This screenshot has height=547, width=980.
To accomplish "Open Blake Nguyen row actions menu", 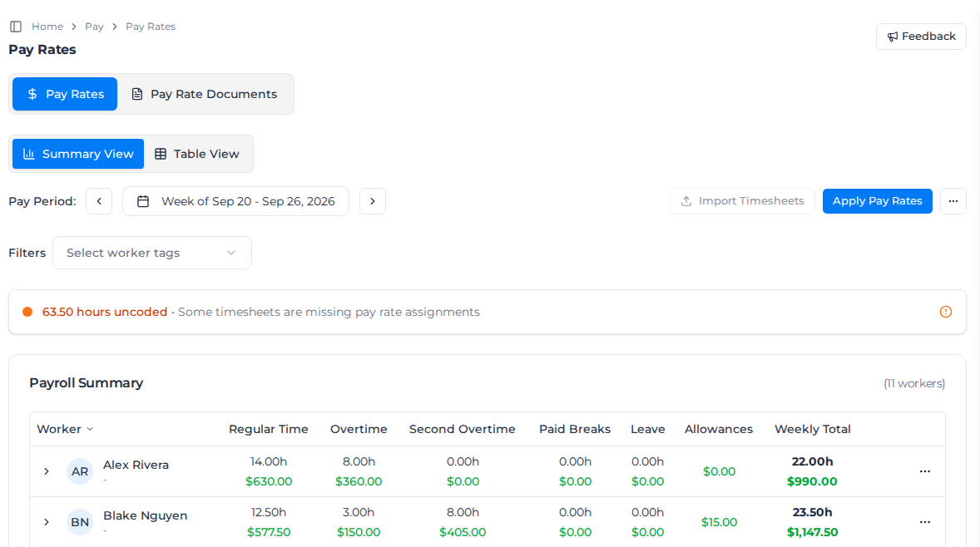I will (x=925, y=522).
